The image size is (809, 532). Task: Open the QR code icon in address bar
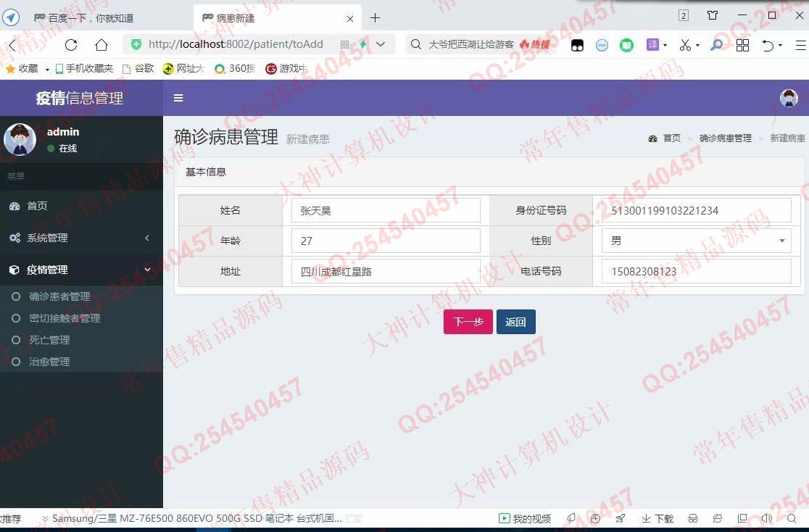344,45
